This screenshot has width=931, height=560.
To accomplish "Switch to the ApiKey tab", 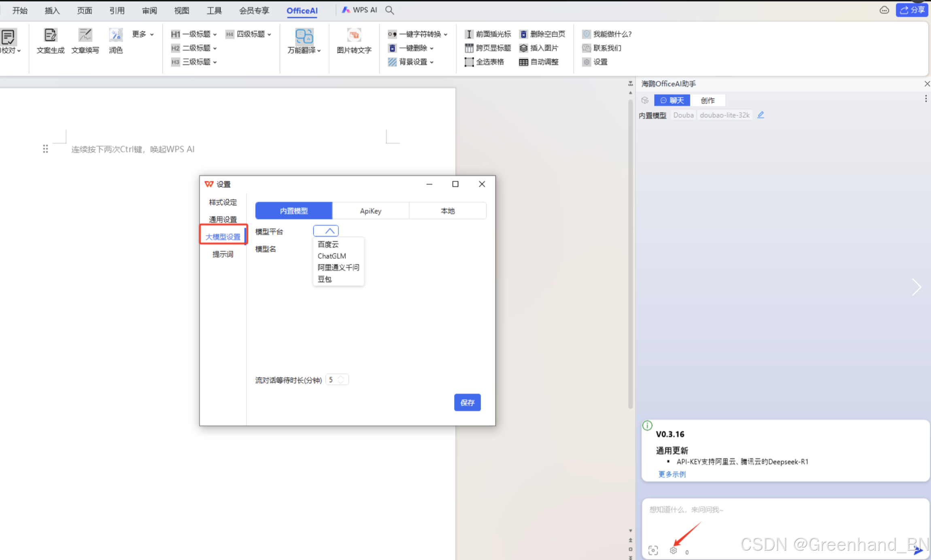I will tap(370, 211).
